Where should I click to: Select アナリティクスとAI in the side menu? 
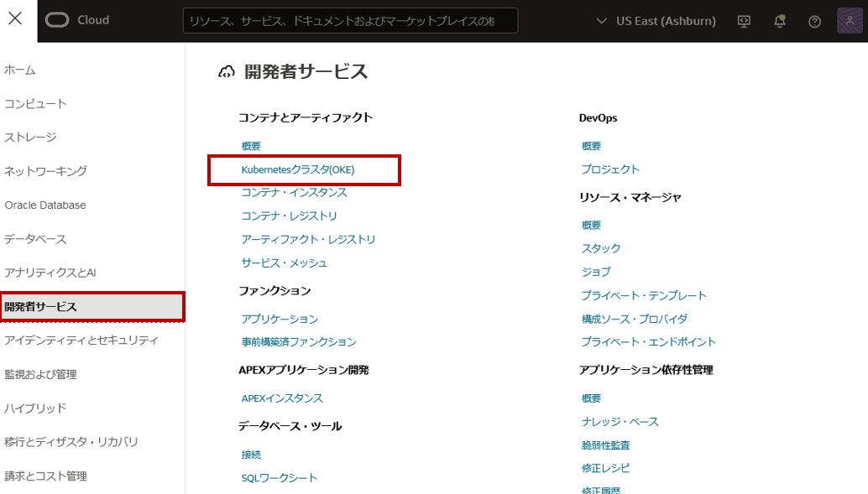(x=50, y=273)
